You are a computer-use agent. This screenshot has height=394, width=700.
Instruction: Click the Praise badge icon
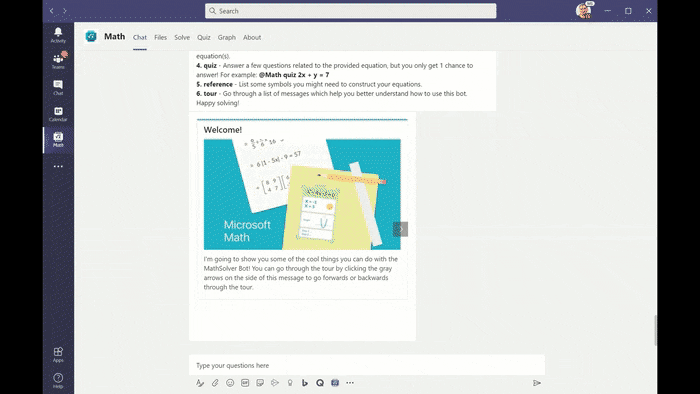(290, 383)
